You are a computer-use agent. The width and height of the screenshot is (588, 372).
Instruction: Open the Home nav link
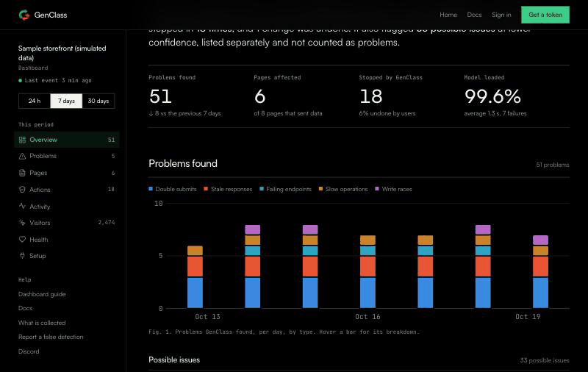[x=448, y=15]
